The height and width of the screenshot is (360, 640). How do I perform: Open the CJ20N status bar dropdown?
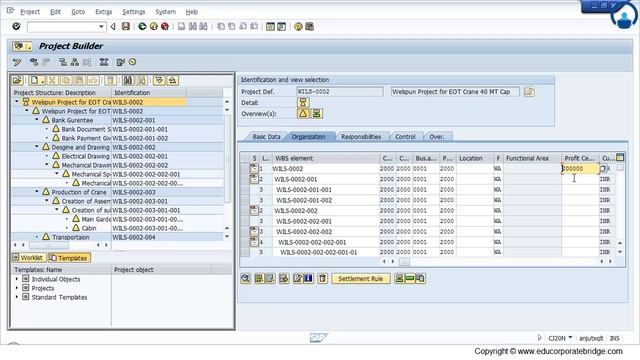coord(570,338)
